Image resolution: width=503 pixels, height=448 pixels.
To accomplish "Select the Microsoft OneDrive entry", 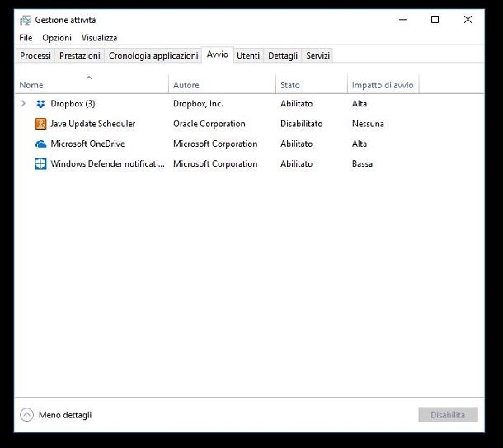I will (x=87, y=144).
